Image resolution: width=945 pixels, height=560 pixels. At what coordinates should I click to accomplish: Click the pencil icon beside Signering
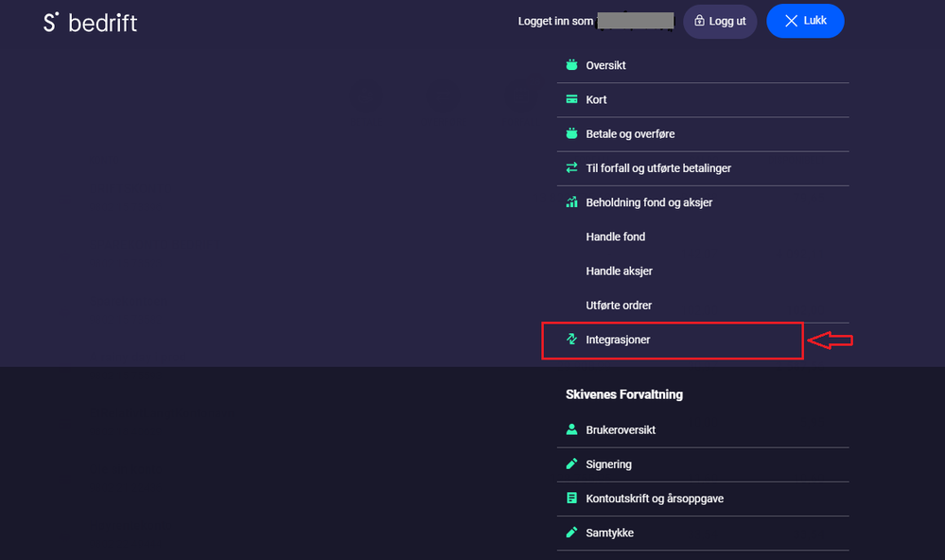(571, 464)
